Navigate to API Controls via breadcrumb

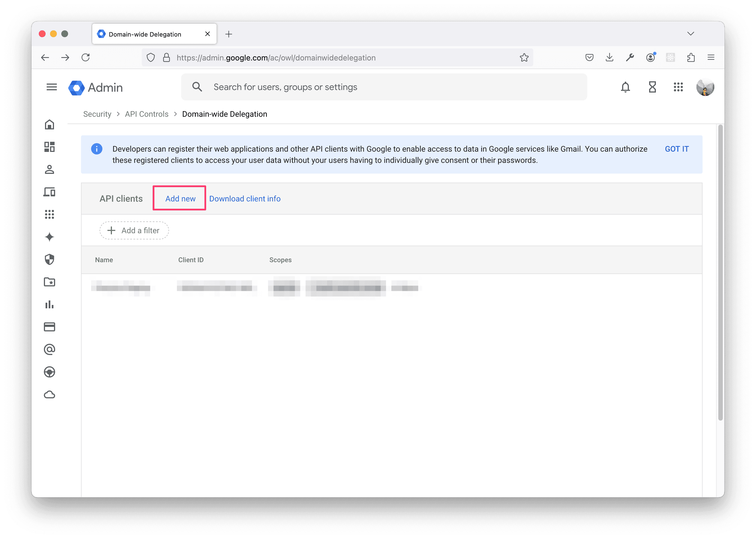146,114
